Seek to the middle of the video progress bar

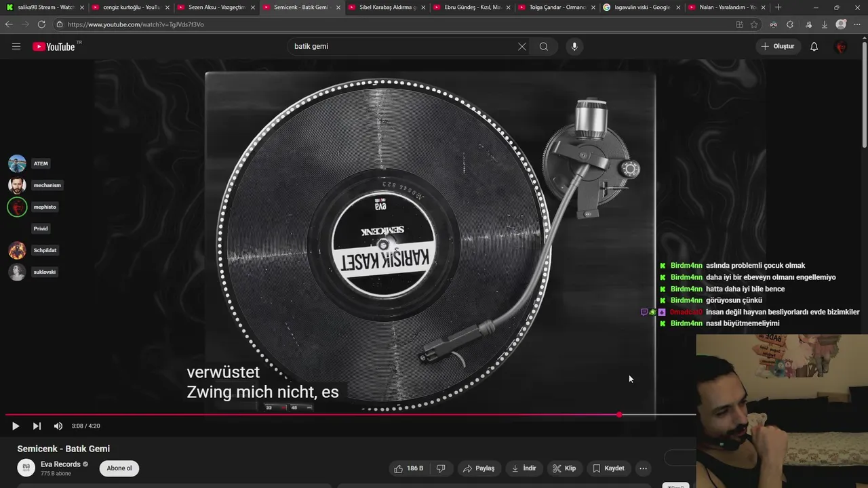tap(434, 415)
